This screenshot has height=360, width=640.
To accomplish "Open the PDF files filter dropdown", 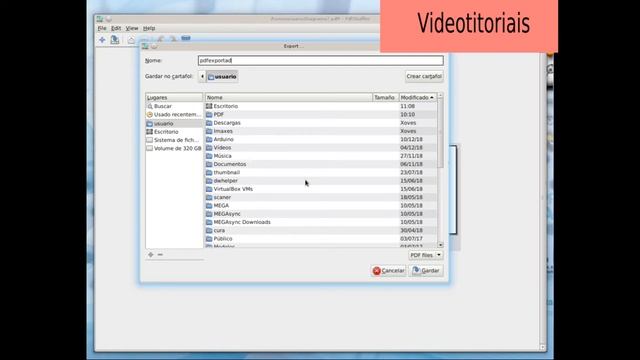I will click(426, 255).
